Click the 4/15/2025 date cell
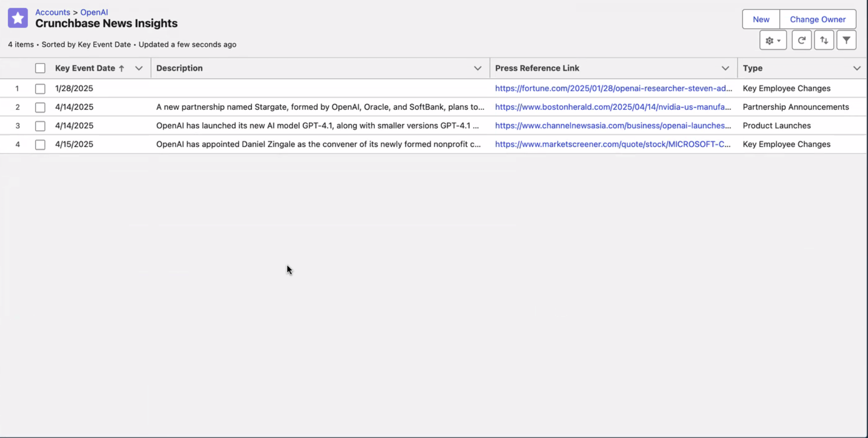 click(74, 144)
